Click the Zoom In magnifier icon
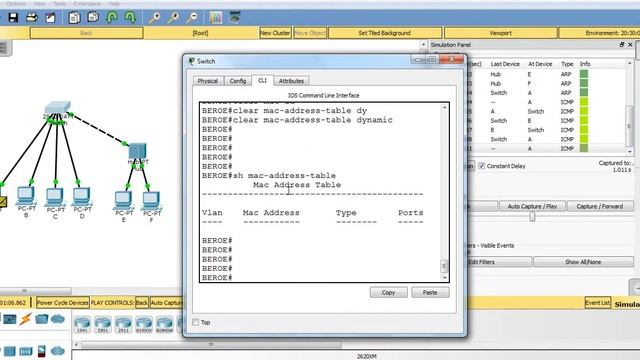The image size is (640, 360). pyautogui.click(x=154, y=18)
